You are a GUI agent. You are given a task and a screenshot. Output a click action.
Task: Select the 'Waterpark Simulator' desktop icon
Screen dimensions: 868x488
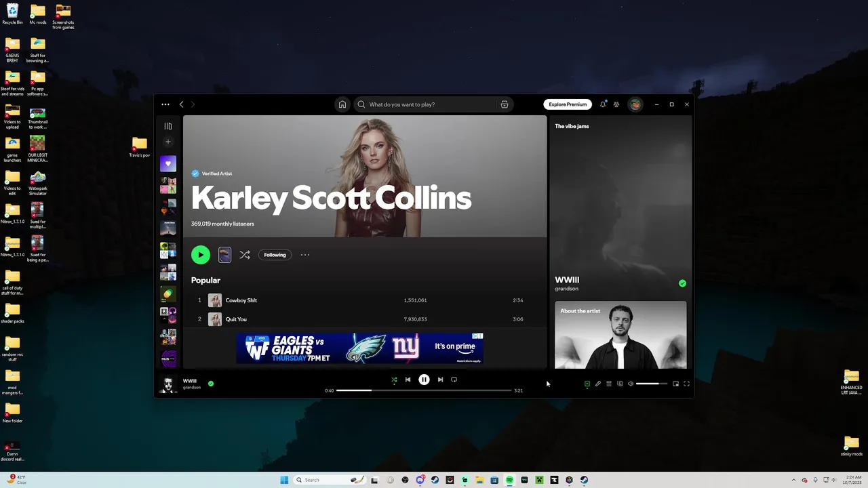pos(38,183)
